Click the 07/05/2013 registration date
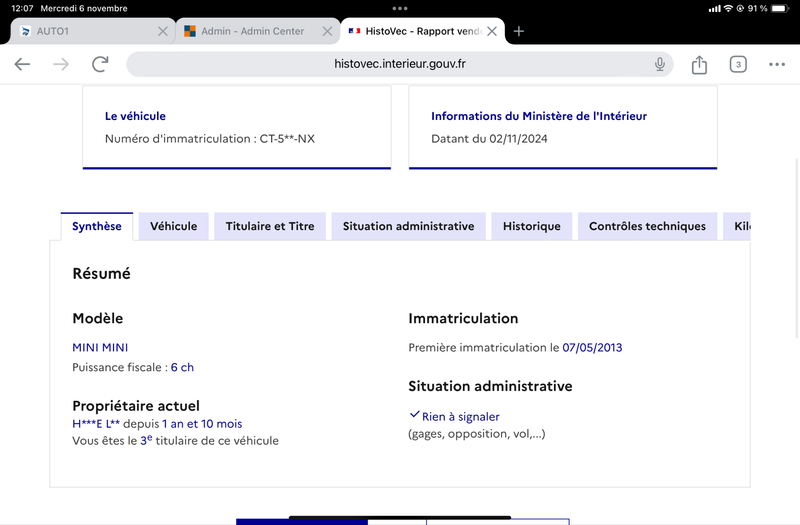Image resolution: width=800 pixels, height=525 pixels. (592, 347)
